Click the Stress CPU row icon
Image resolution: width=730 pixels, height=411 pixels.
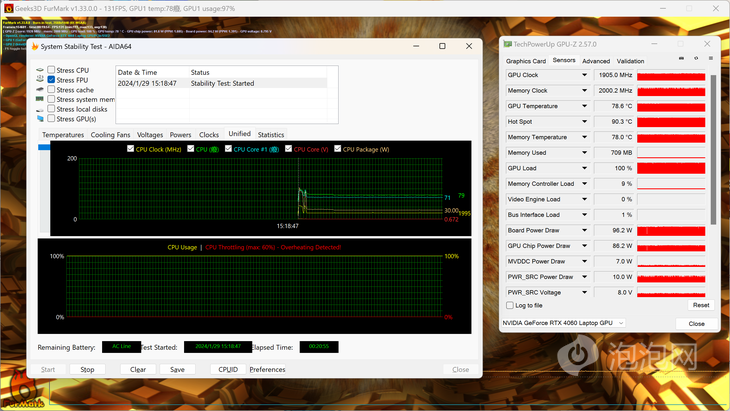pos(40,70)
